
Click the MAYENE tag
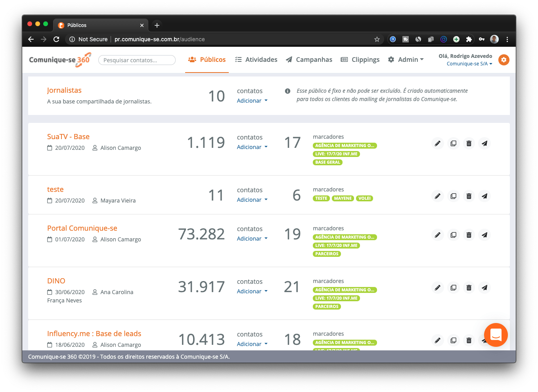(343, 198)
